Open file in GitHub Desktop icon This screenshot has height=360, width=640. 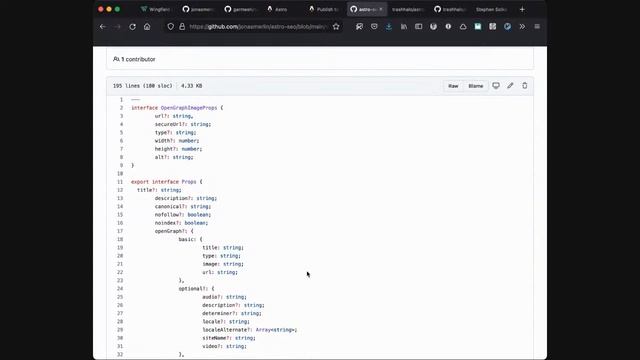coord(496,86)
